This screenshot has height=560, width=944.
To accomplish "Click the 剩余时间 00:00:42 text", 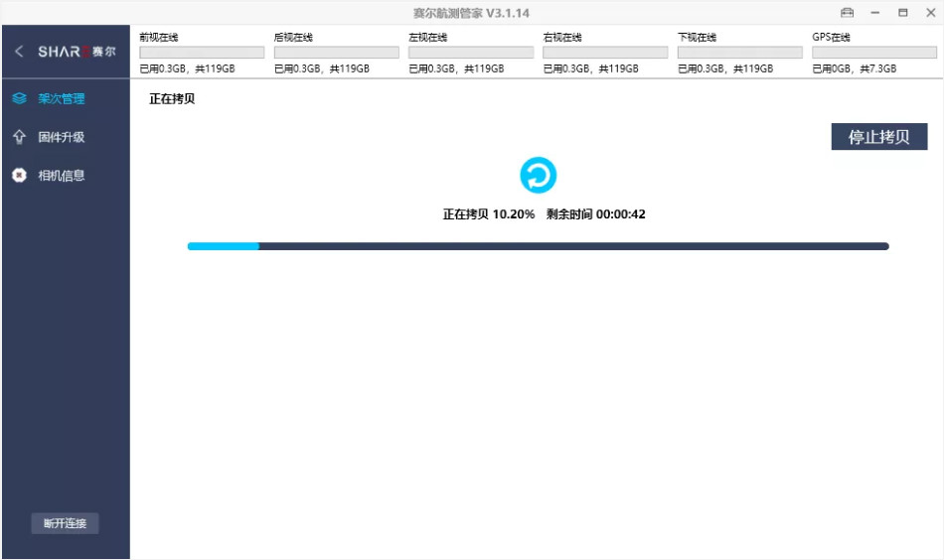I will click(596, 214).
